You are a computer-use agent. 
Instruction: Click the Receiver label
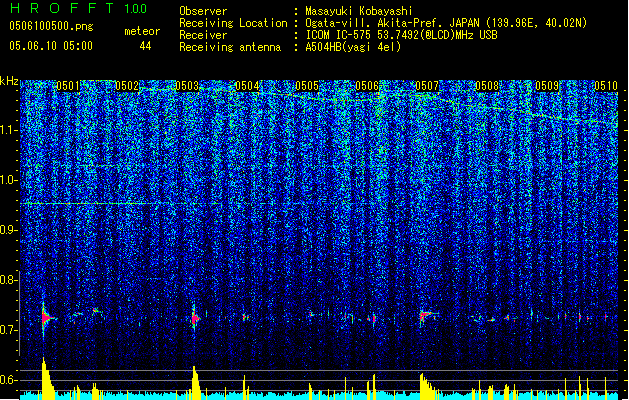click(203, 35)
